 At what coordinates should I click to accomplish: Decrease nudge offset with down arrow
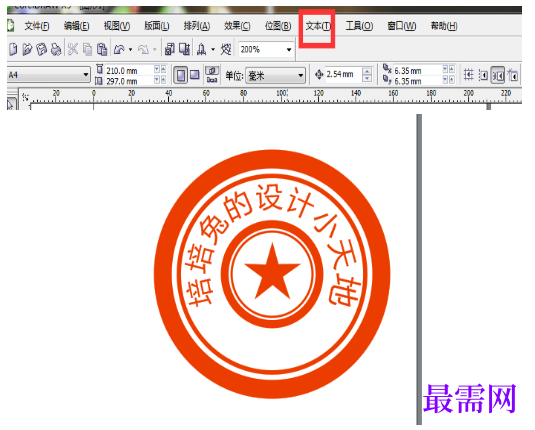pos(367,78)
